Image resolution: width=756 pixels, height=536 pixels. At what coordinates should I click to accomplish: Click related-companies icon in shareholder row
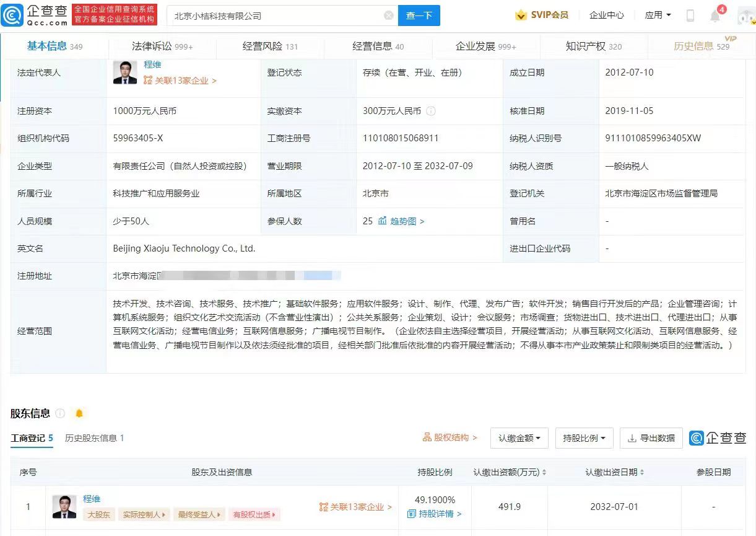323,507
